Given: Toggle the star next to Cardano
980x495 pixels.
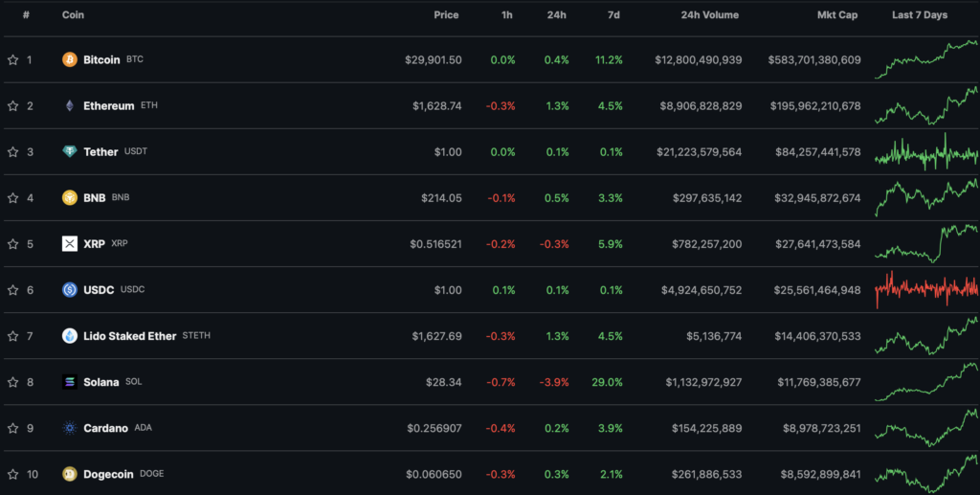Looking at the screenshot, I should click(x=13, y=428).
